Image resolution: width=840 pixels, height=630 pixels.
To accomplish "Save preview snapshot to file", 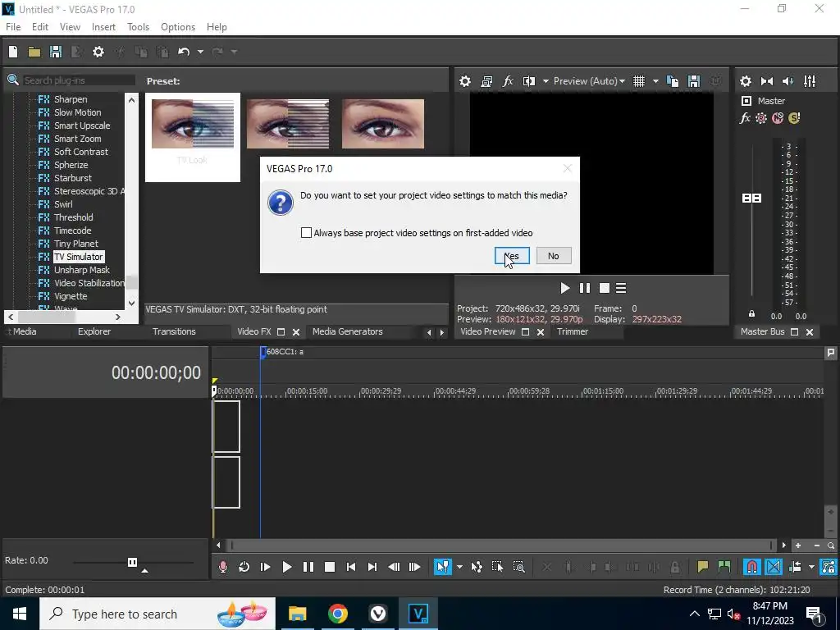I will coord(694,81).
